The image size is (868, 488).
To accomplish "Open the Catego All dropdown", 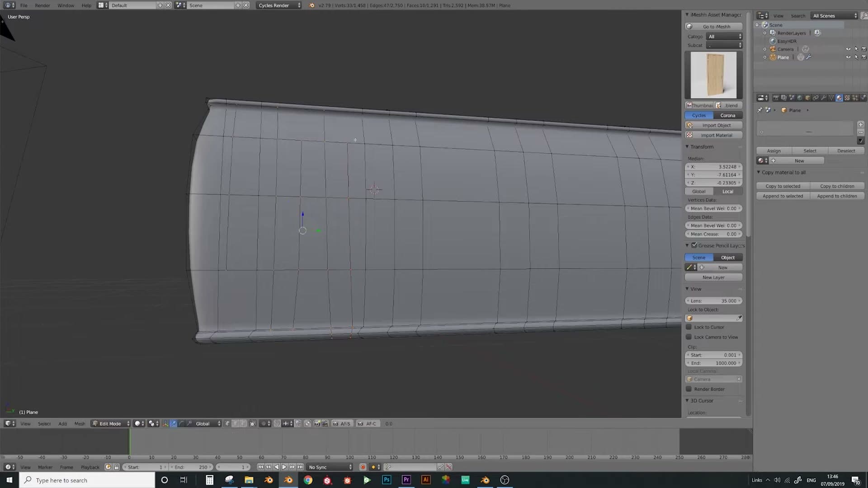I will pos(724,36).
